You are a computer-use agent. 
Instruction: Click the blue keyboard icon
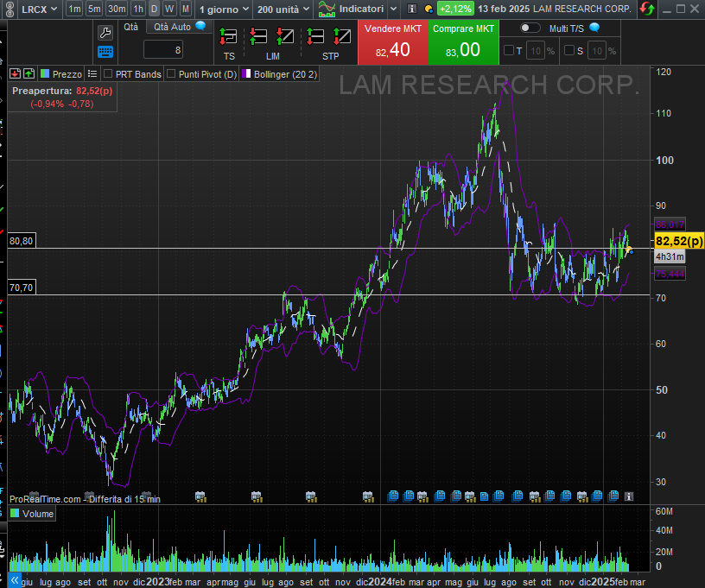click(105, 52)
